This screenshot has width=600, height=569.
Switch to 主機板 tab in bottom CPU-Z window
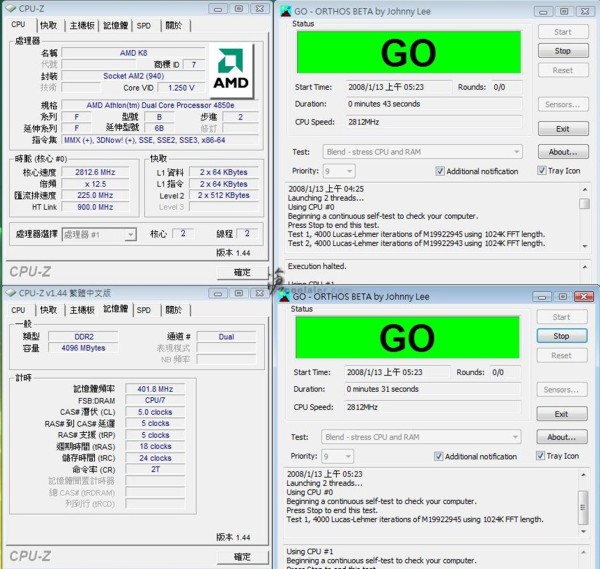(x=82, y=310)
